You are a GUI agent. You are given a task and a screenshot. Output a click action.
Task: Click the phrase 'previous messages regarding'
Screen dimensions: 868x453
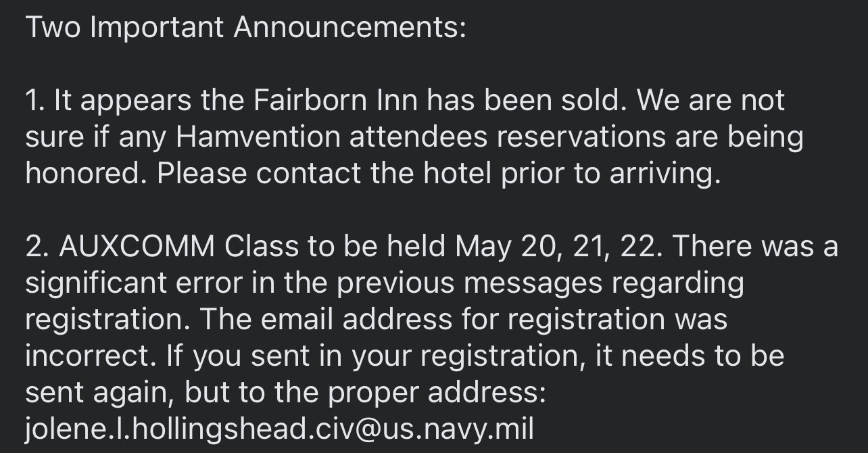[x=540, y=285]
